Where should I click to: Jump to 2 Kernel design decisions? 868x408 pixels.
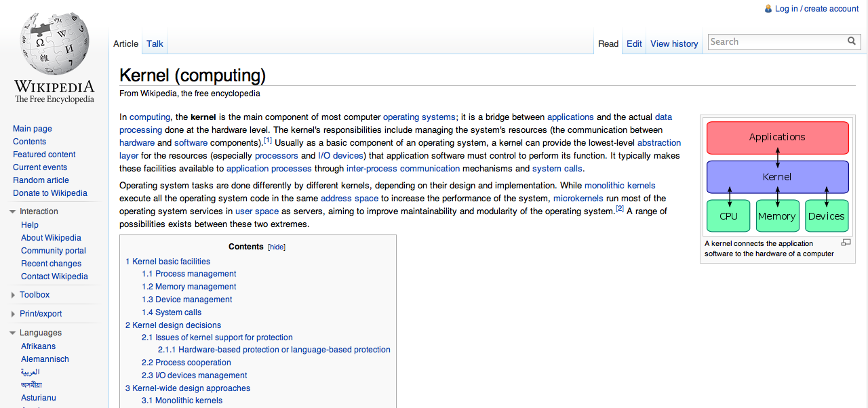point(173,325)
